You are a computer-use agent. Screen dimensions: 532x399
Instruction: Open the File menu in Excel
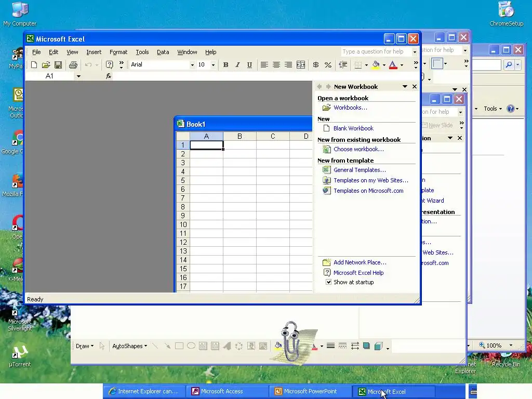pos(36,52)
